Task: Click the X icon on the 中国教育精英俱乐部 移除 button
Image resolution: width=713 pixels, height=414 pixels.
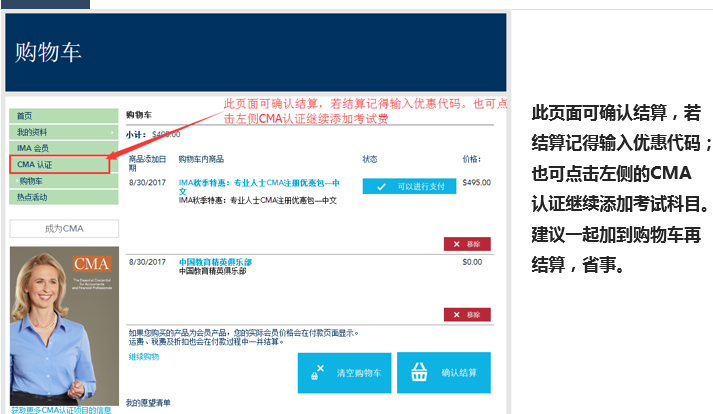Action: pyautogui.click(x=457, y=315)
